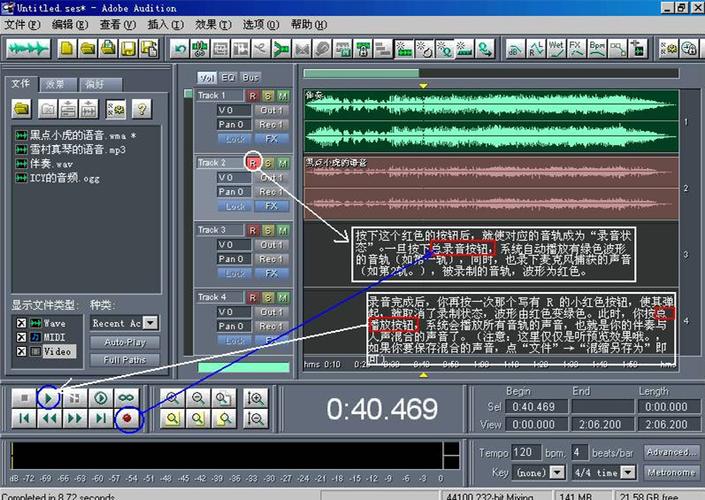Viewport: 705px width, 500px height.
Task: Open Track 3 Out 1 output selector
Action: click(272, 245)
